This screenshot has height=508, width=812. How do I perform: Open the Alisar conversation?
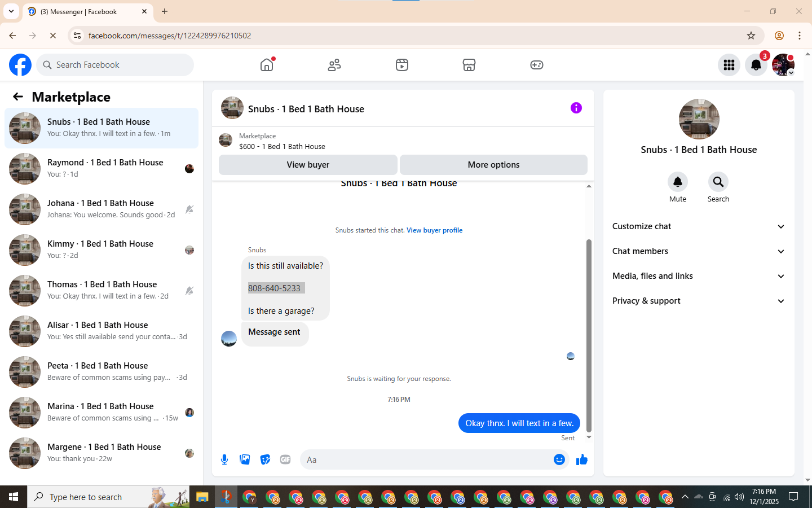tap(101, 331)
